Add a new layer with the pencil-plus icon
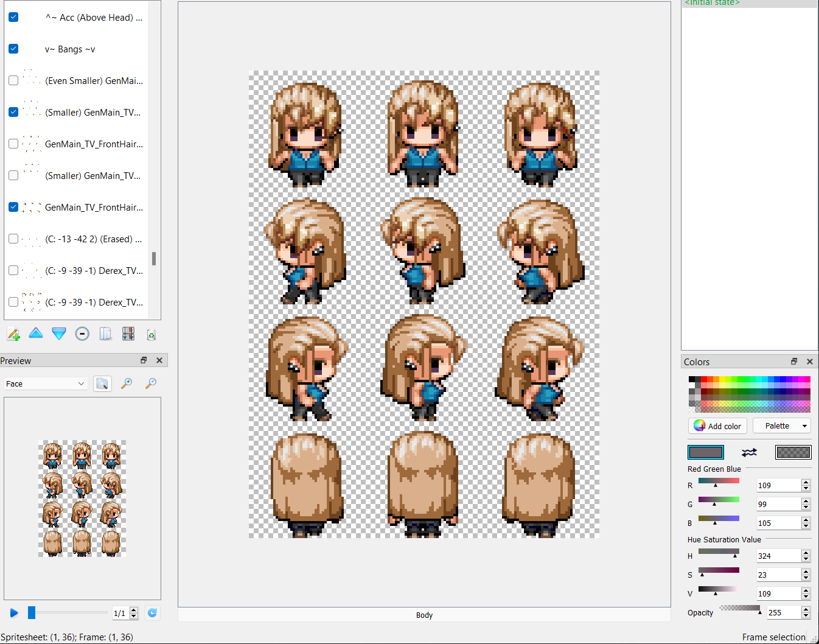Viewport: 819px width, 644px height. click(x=13, y=334)
